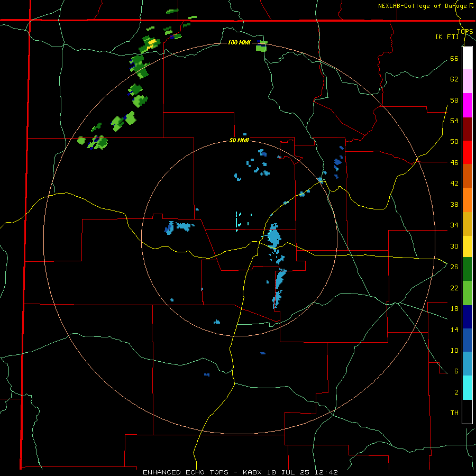
Task: Click the '6' legend value
Action: click(x=456, y=371)
